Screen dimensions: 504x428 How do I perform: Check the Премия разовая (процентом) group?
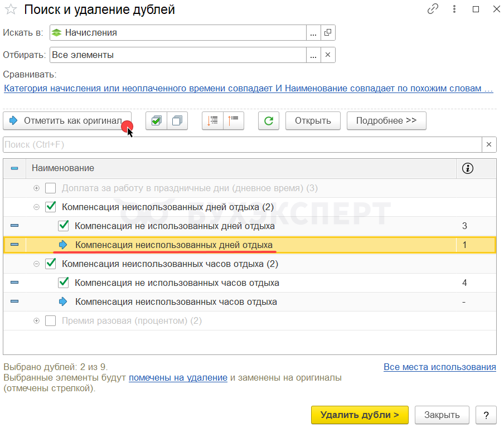point(51,321)
